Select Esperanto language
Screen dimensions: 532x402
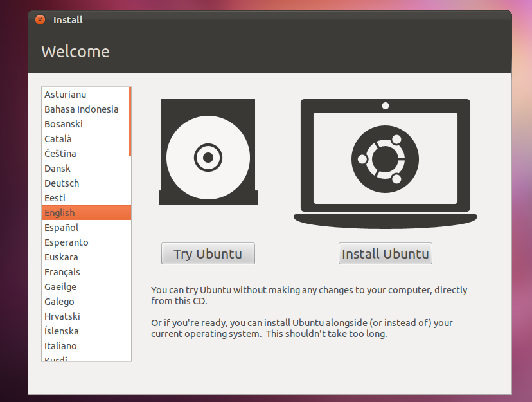[x=86, y=242]
